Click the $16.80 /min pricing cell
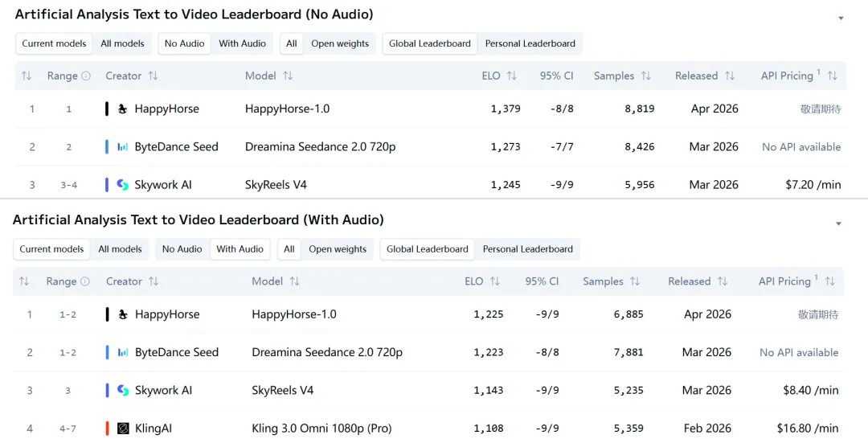 [808, 429]
